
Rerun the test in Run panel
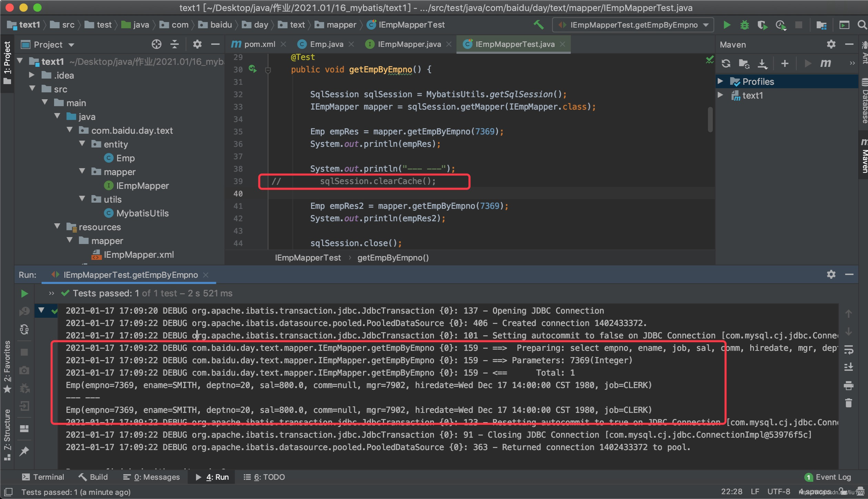pyautogui.click(x=24, y=293)
